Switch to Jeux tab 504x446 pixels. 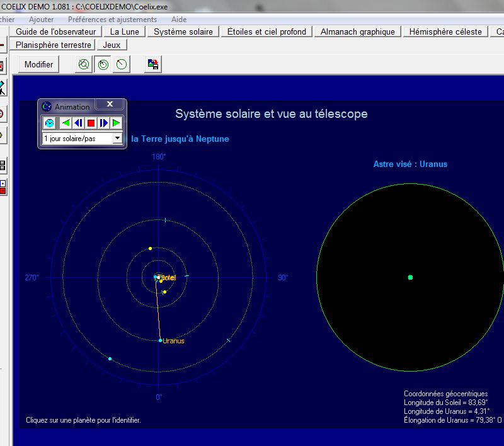click(x=112, y=45)
